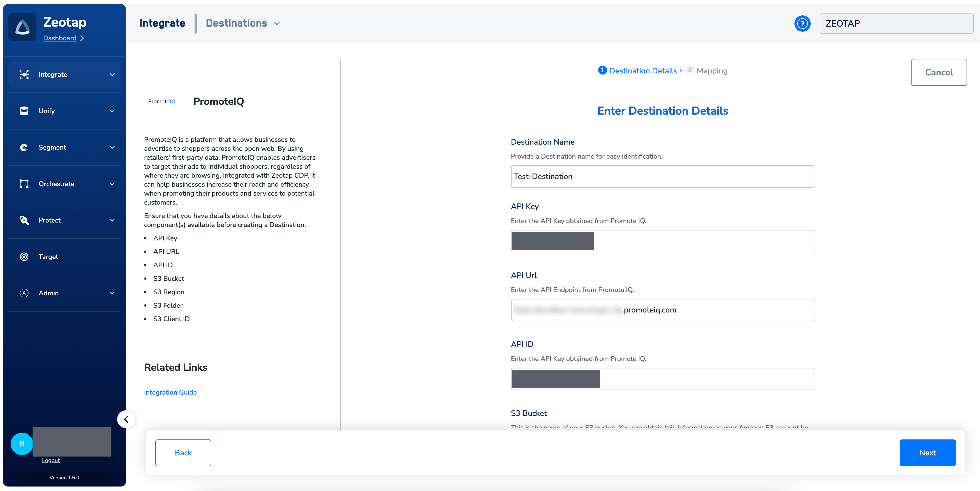Click the Cancel button
Image resolution: width=980 pixels, height=491 pixels.
coord(939,72)
